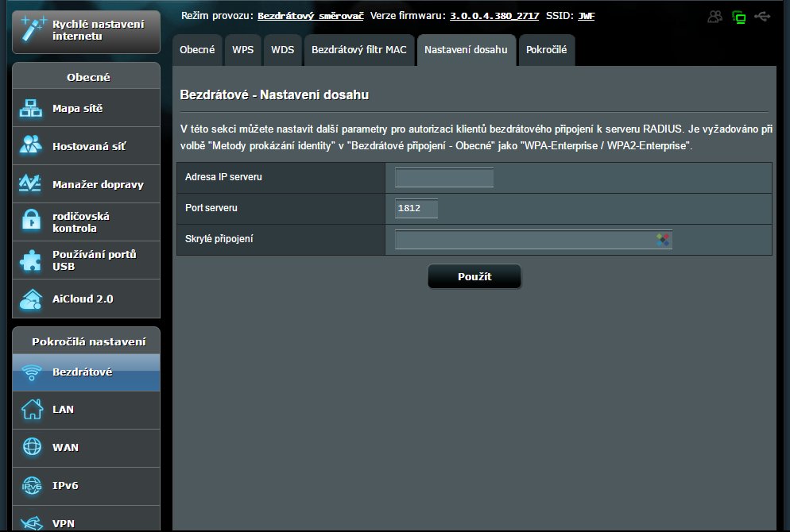Click the LAN house icon
790x532 pixels.
(x=31, y=409)
